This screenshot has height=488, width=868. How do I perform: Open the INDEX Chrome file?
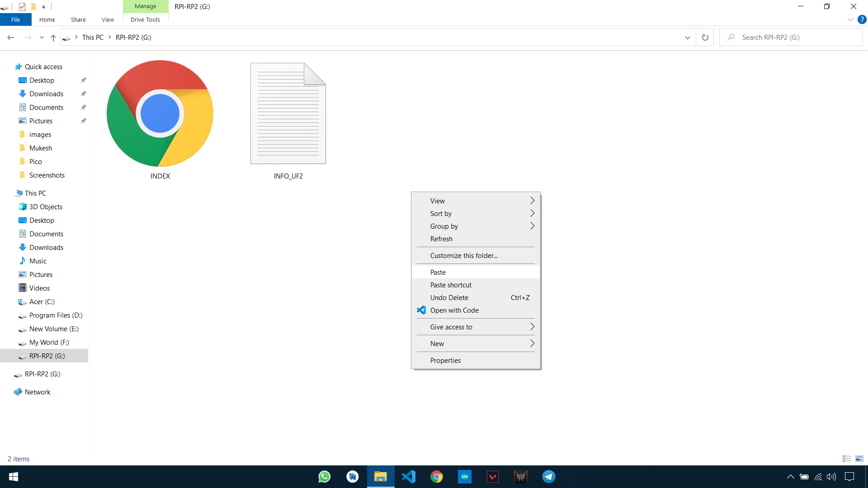160,114
